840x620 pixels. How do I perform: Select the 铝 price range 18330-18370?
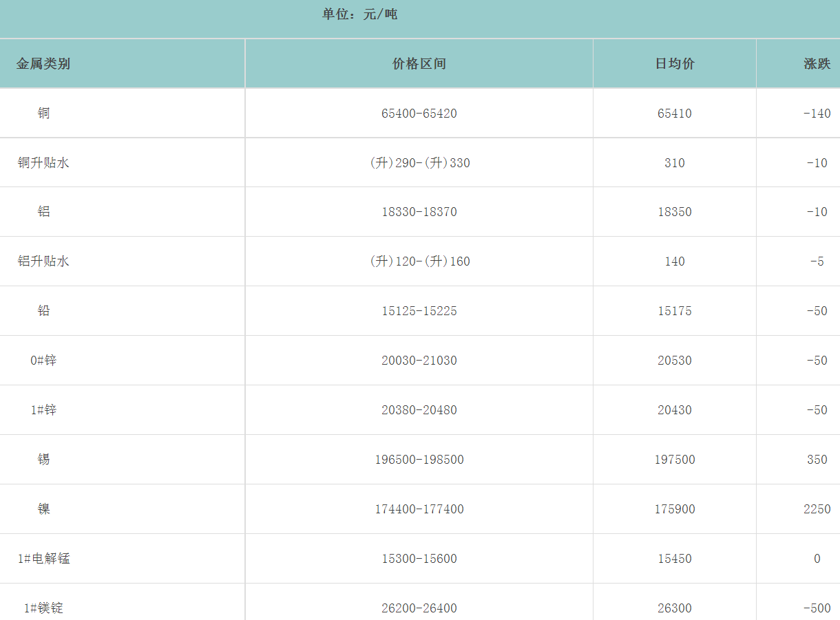click(x=419, y=212)
